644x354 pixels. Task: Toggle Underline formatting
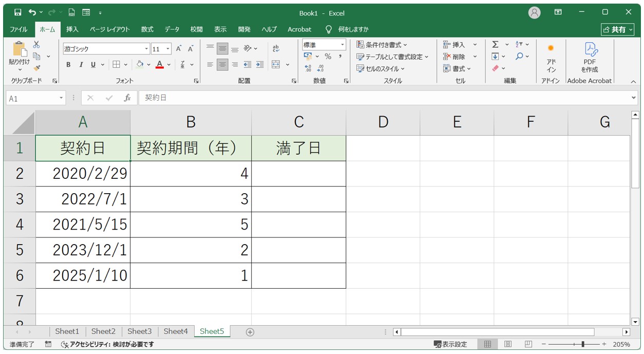click(93, 65)
